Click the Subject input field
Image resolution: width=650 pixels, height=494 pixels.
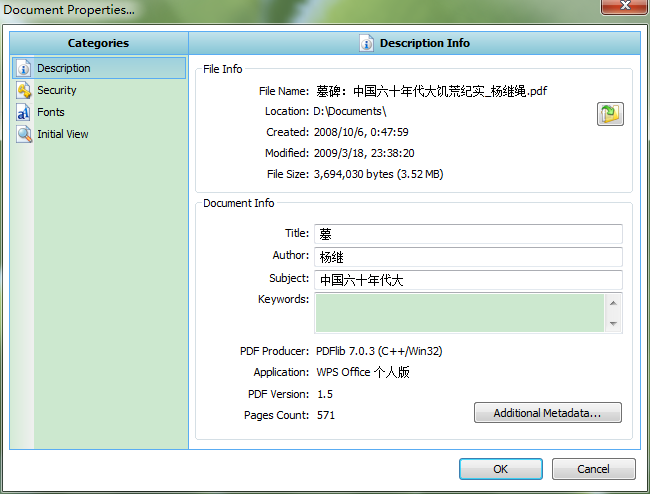coord(468,280)
